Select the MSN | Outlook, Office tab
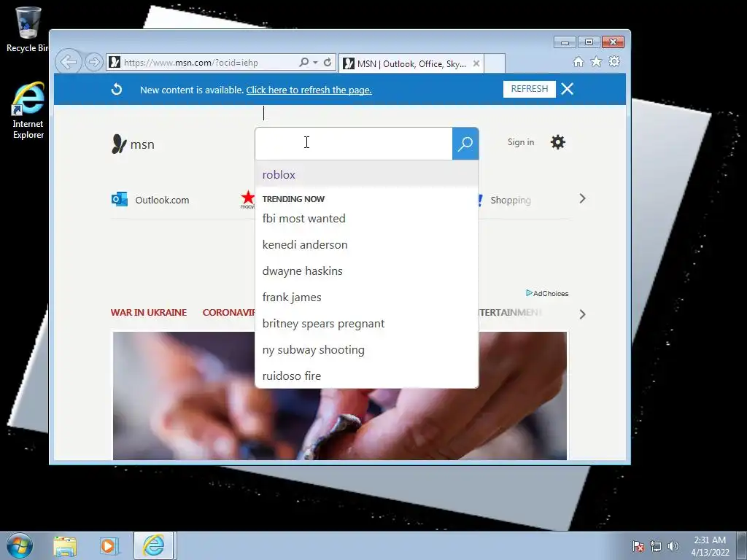 411,64
